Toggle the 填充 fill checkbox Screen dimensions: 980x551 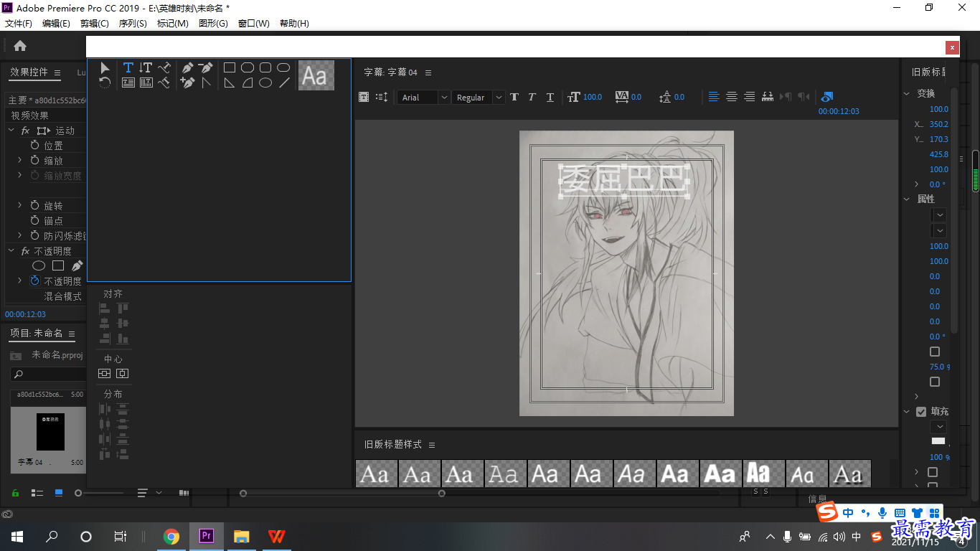coord(921,412)
